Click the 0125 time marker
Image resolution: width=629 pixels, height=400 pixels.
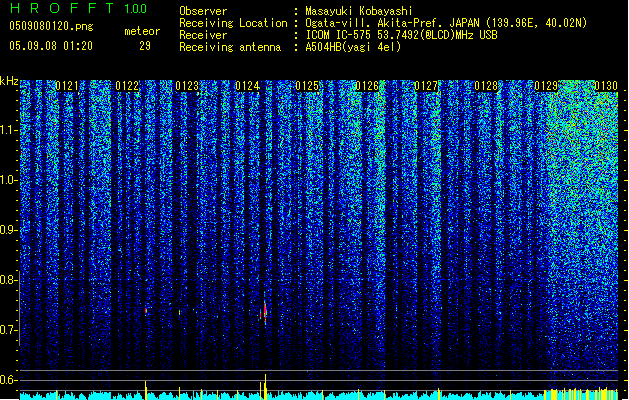[x=307, y=86]
